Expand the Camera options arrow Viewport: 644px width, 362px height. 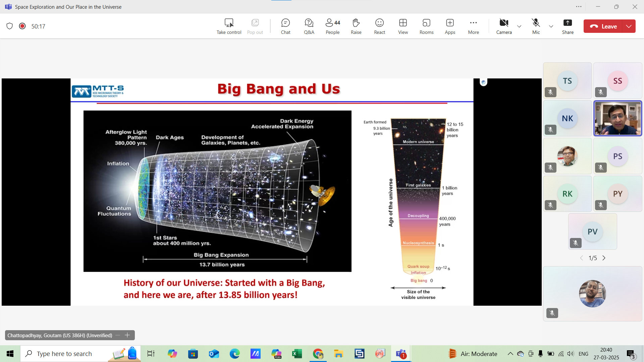point(519,26)
